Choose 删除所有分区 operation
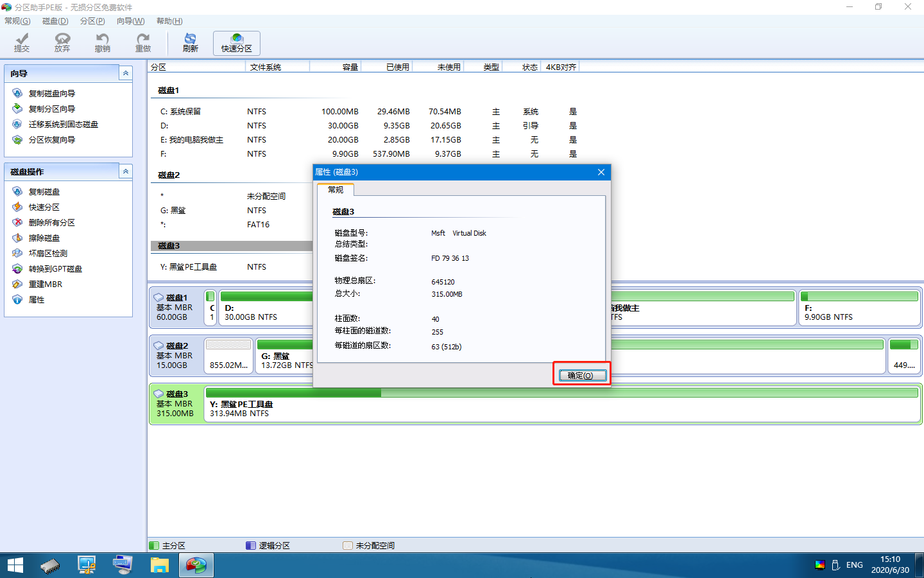This screenshot has width=924, height=578. 52,222
